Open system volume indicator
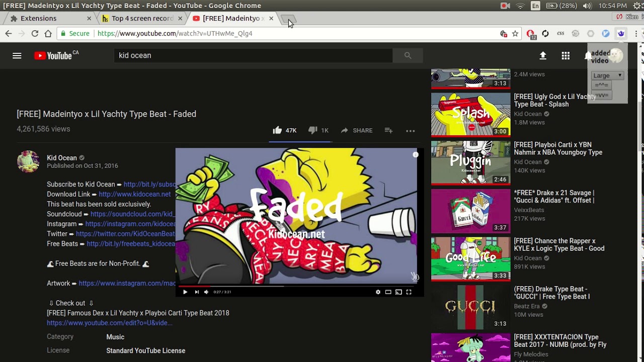Viewport: 644px width, 362px height. [587, 6]
